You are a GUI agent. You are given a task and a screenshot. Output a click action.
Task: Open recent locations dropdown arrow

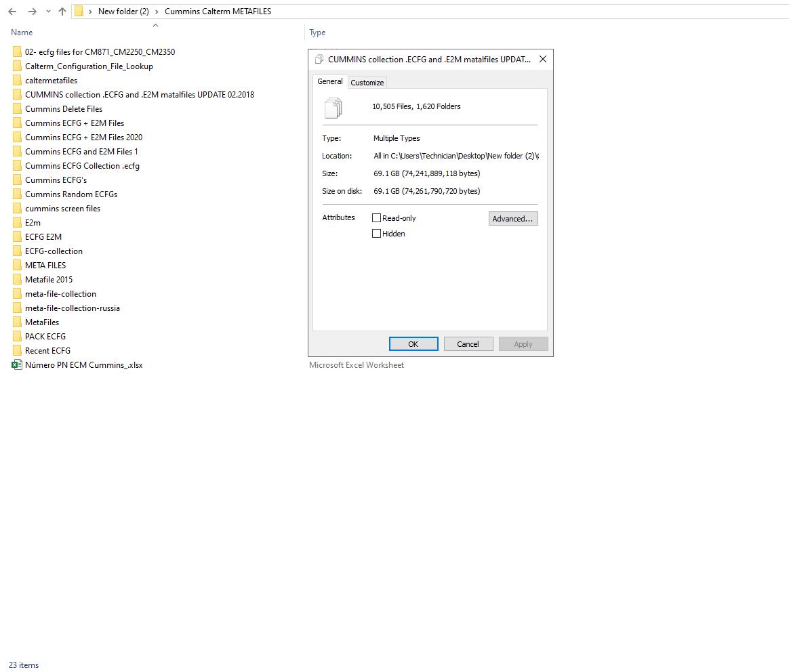[x=48, y=11]
